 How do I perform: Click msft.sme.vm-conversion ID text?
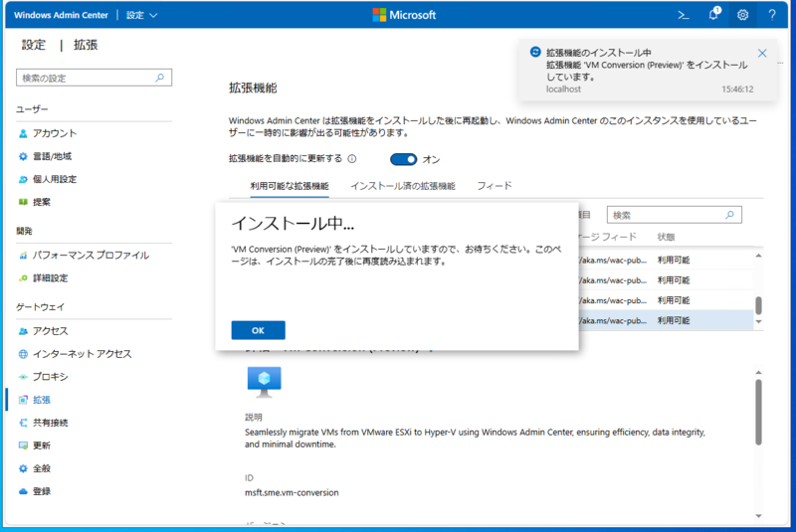coord(292,492)
